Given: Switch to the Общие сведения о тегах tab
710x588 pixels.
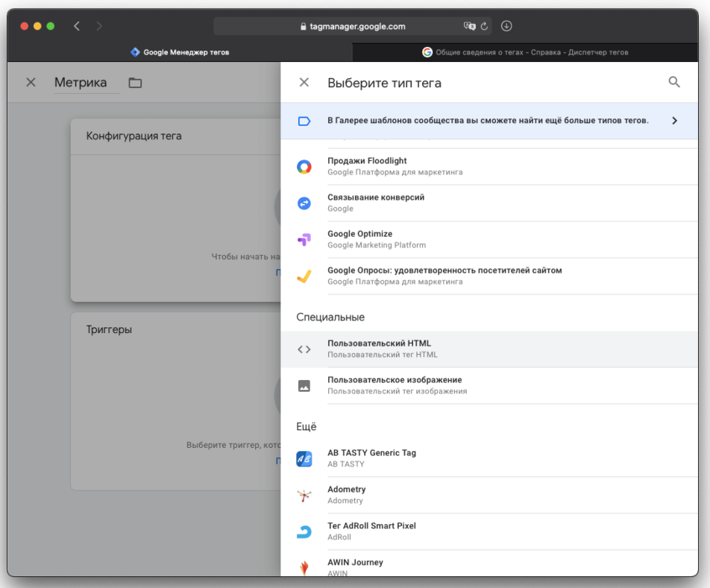Looking at the screenshot, I should (525, 52).
